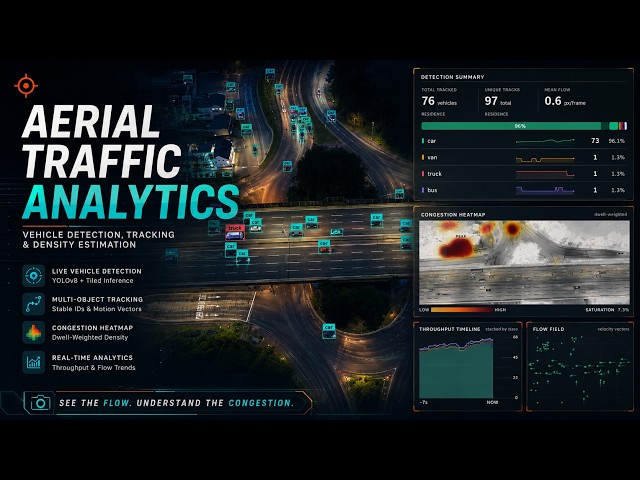Click the 'SATURATION 7.5%' readout
The width and height of the screenshot is (640, 480).
click(x=607, y=310)
